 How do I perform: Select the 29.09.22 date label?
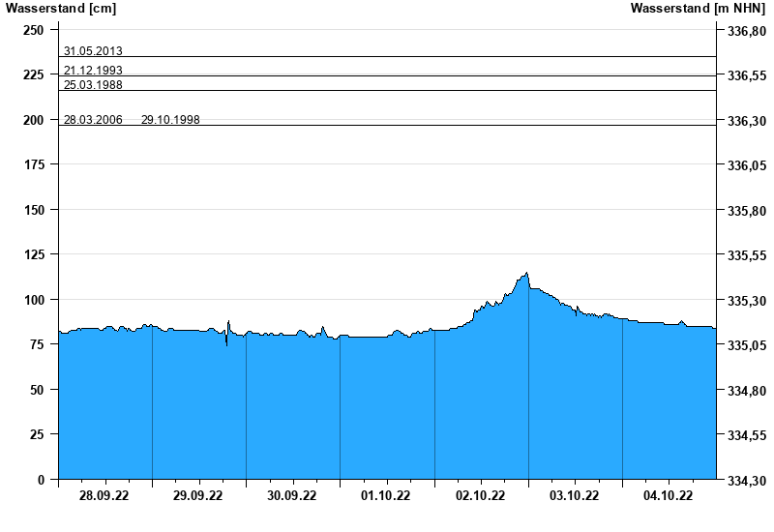(198, 496)
